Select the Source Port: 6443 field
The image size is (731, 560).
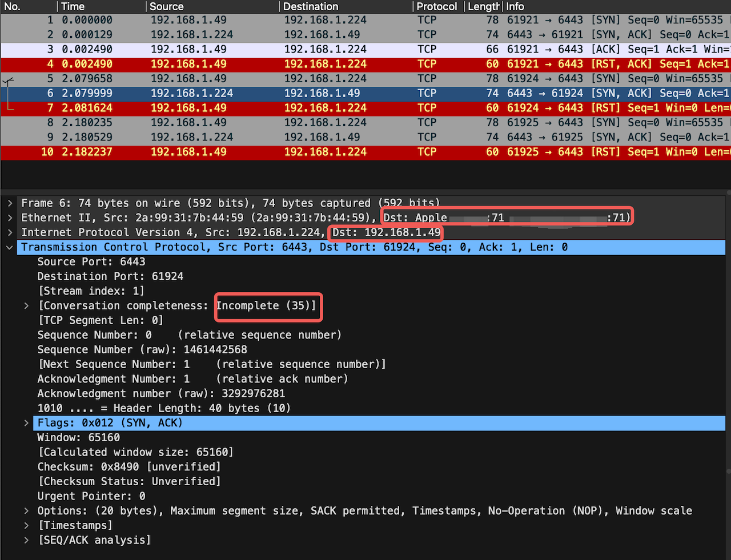[x=91, y=262]
